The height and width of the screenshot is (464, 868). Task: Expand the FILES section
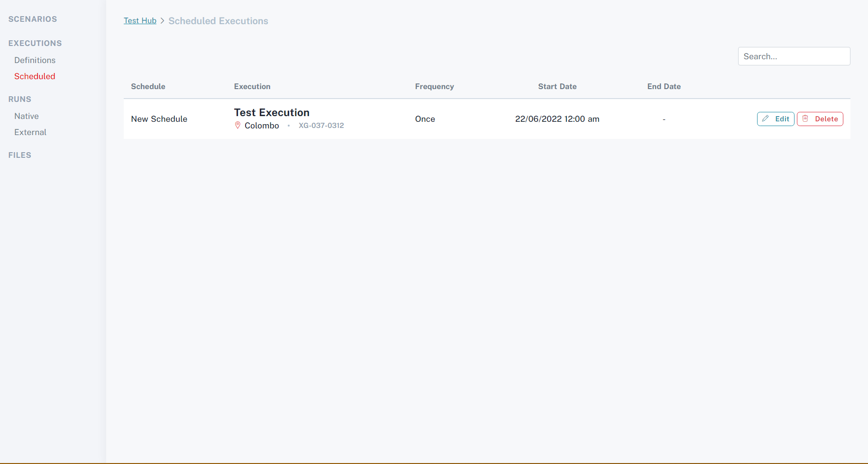20,155
